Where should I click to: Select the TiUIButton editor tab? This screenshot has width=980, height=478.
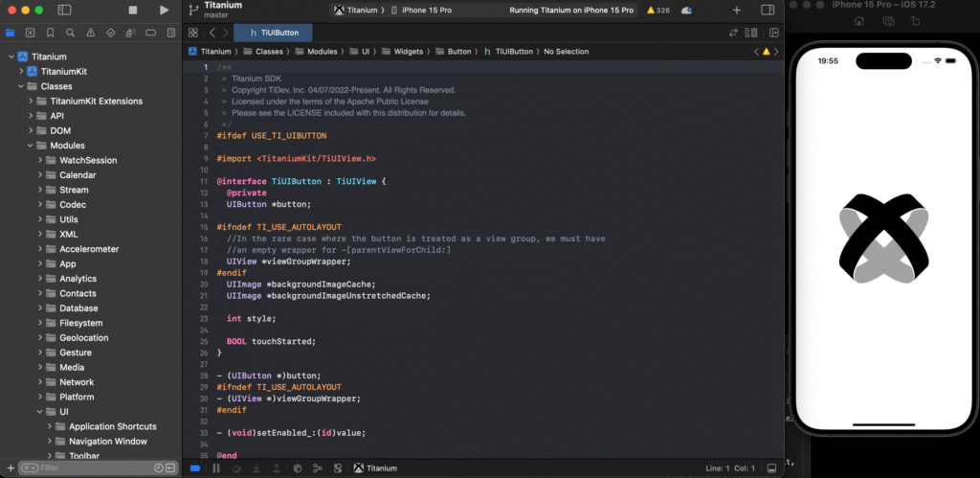tap(273, 33)
